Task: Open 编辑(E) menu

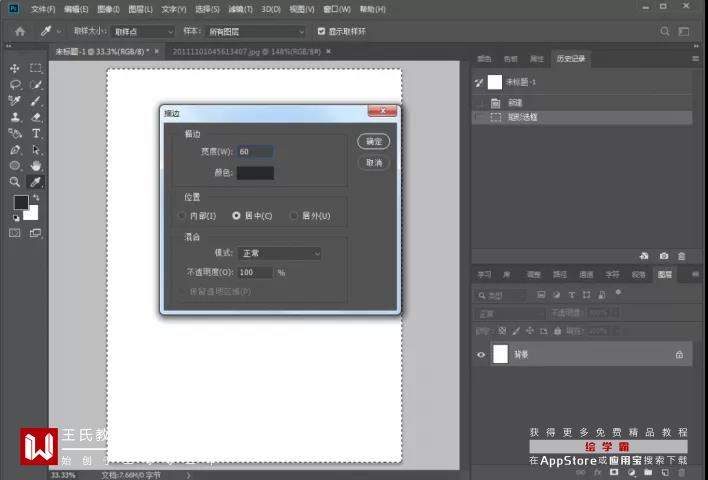Action: 76,9
